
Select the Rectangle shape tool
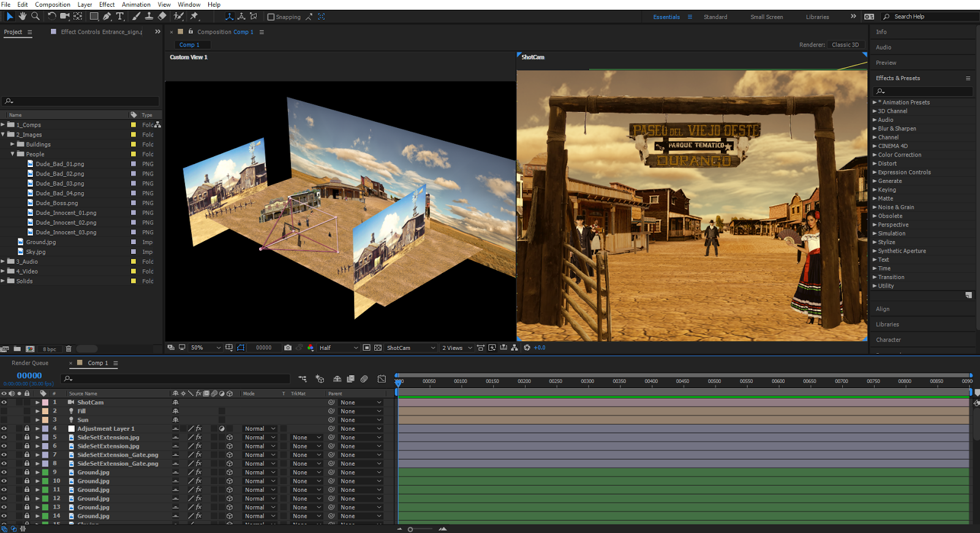[x=94, y=17]
